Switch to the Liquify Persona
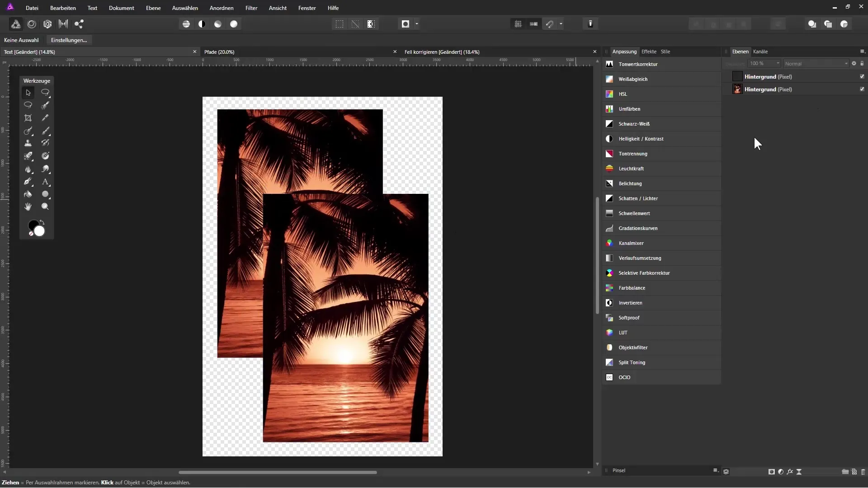The width and height of the screenshot is (868, 488). click(32, 24)
